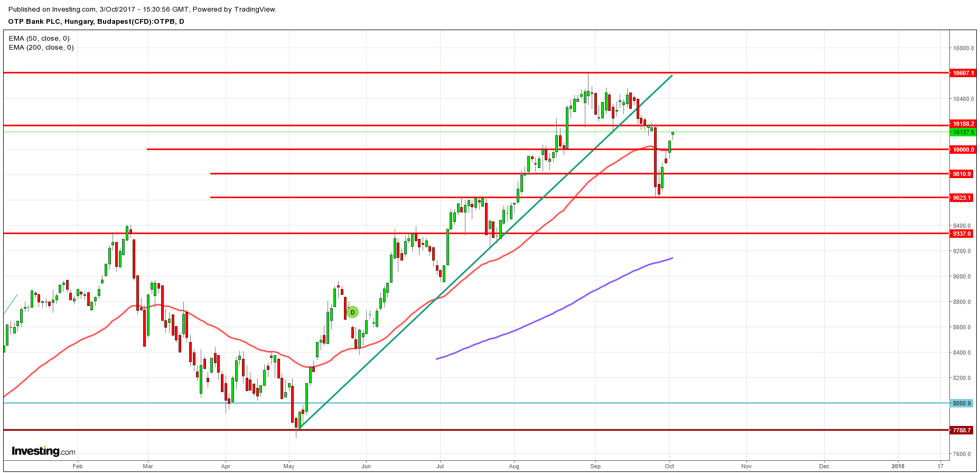Click the dark red 7788.7 price label

[962, 430]
